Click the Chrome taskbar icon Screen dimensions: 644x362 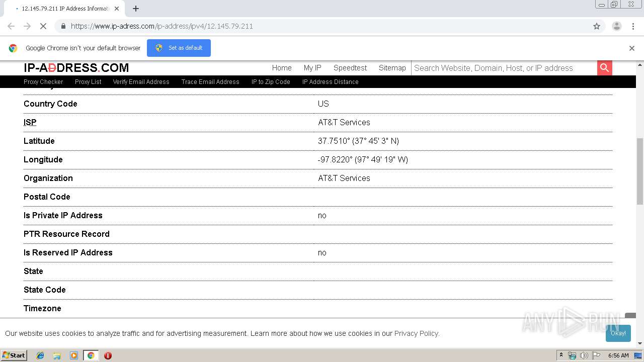(x=91, y=355)
